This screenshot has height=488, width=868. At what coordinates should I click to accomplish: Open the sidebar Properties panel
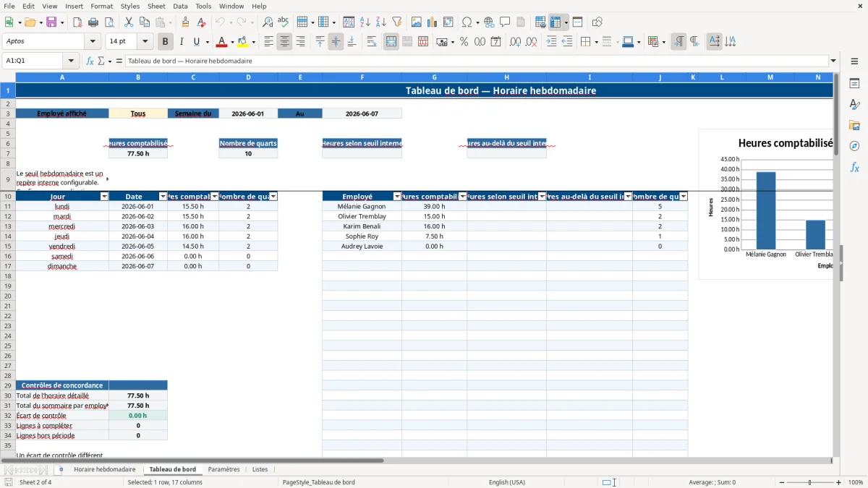854,84
